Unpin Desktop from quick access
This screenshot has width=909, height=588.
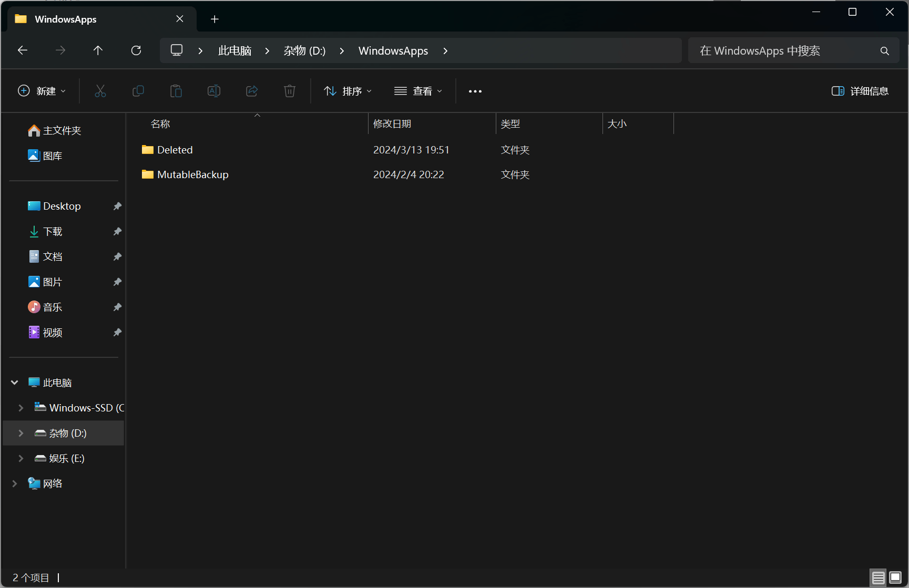tap(117, 206)
